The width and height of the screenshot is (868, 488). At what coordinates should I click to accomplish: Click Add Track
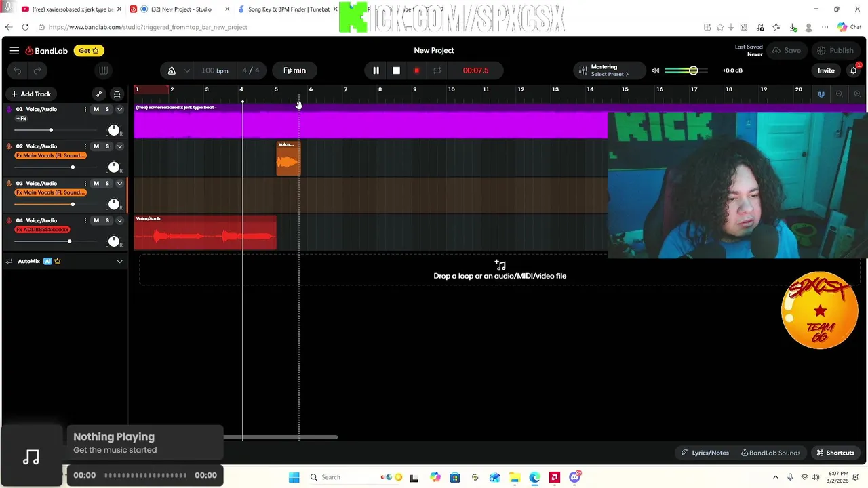point(31,94)
